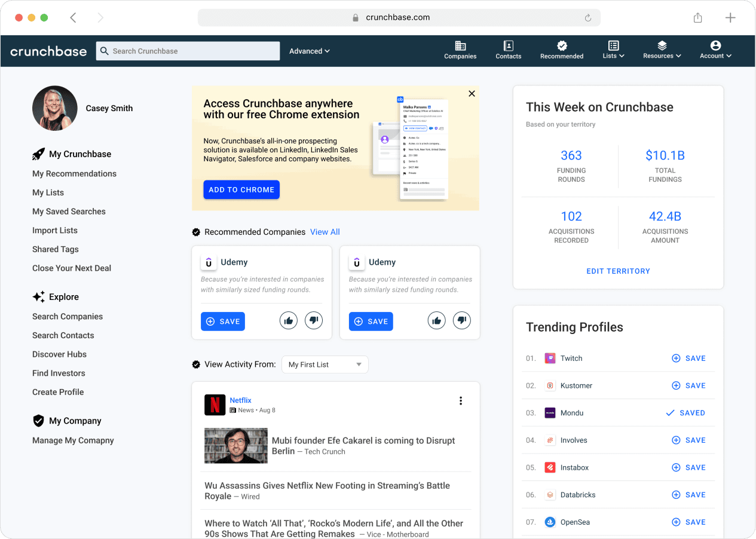
Task: Open the Lists dropdown menu
Action: [x=613, y=50]
